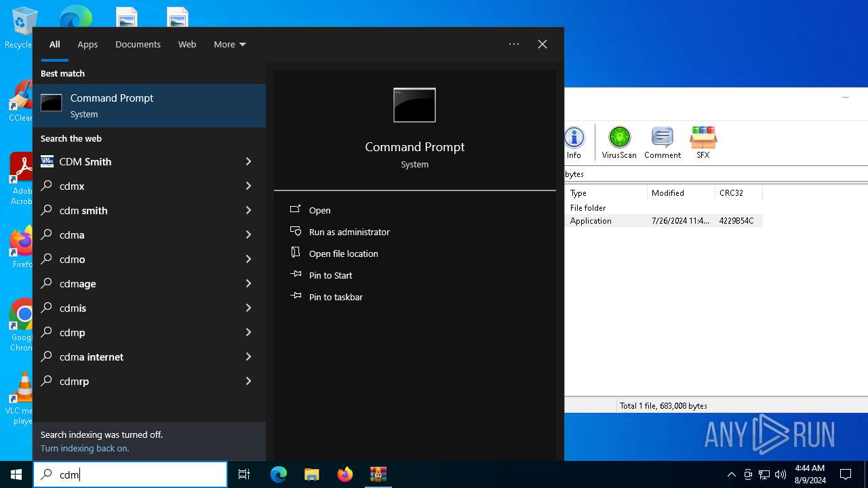Screen dimensions: 868x488
Task: Click the search box containing cdm
Action: click(130, 474)
